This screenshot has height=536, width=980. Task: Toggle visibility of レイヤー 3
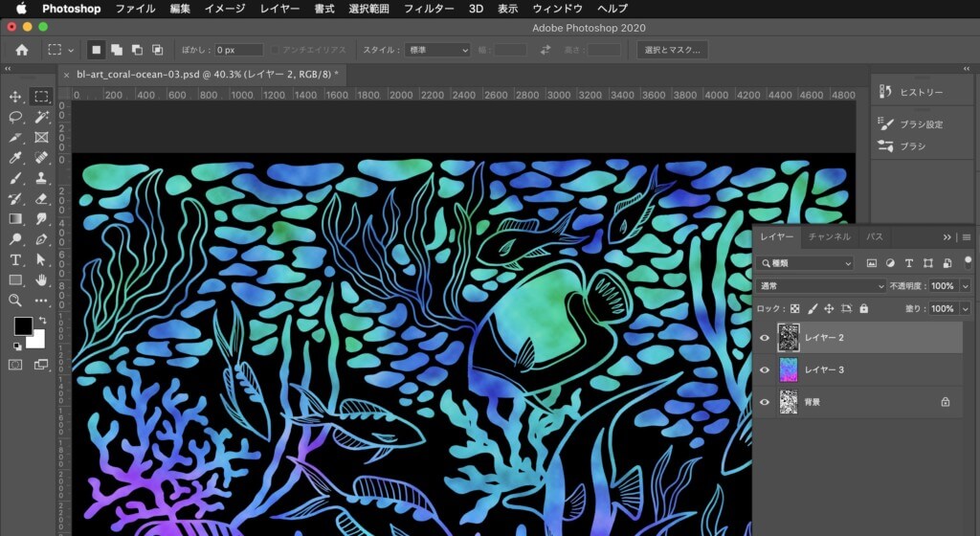[764, 370]
